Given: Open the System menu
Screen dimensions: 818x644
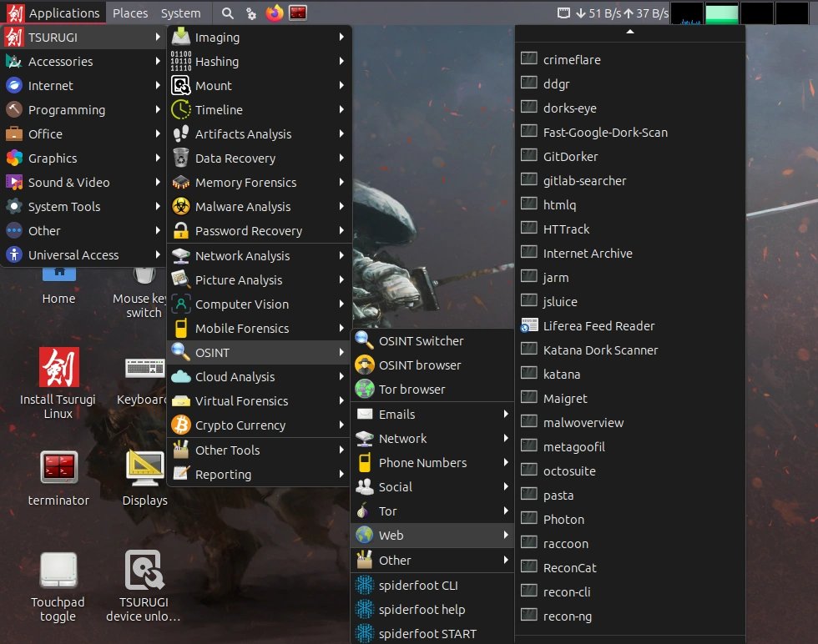Looking at the screenshot, I should click(180, 13).
